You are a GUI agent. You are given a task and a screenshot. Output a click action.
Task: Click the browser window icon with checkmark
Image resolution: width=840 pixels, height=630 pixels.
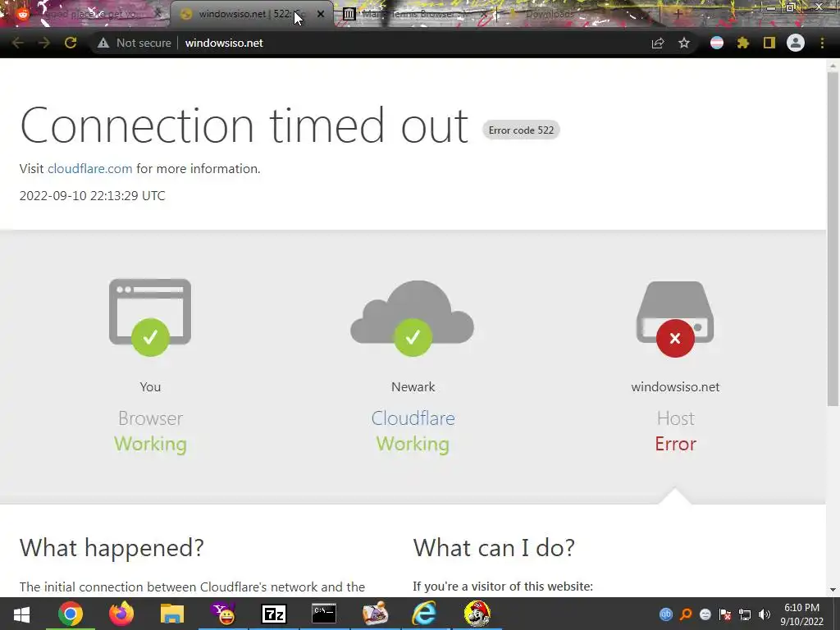click(150, 317)
